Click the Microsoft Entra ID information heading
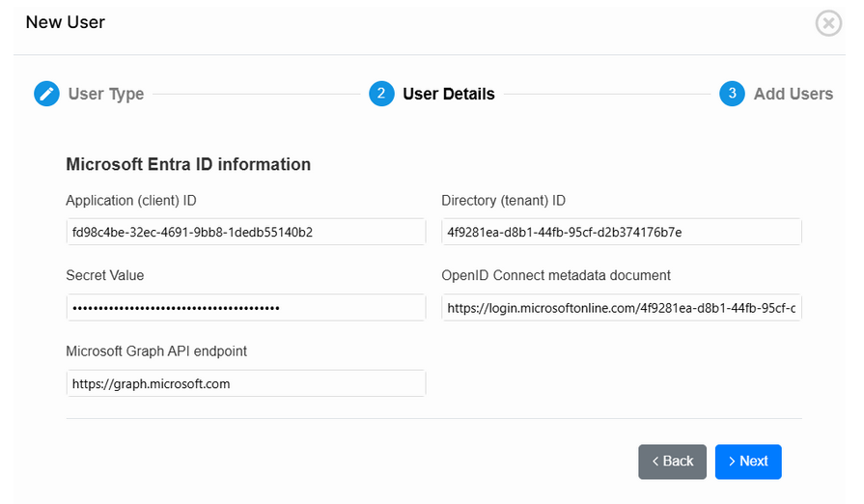The height and width of the screenshot is (504, 864). (x=188, y=164)
